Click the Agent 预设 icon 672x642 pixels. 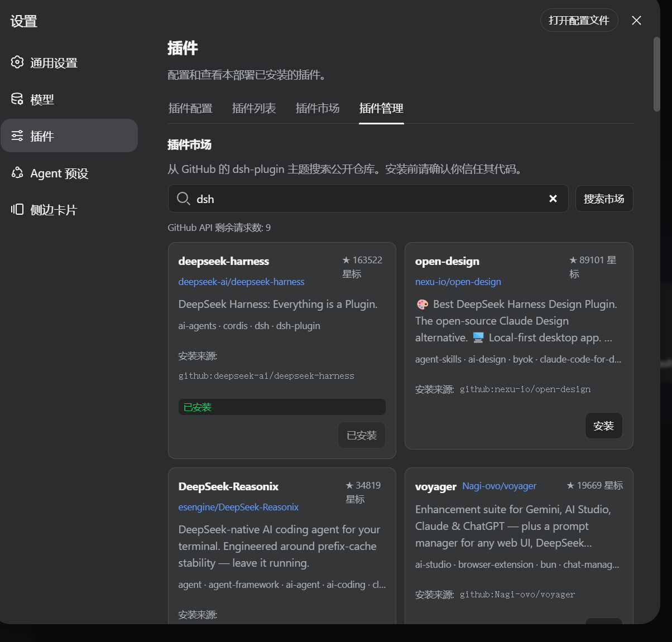(x=17, y=172)
